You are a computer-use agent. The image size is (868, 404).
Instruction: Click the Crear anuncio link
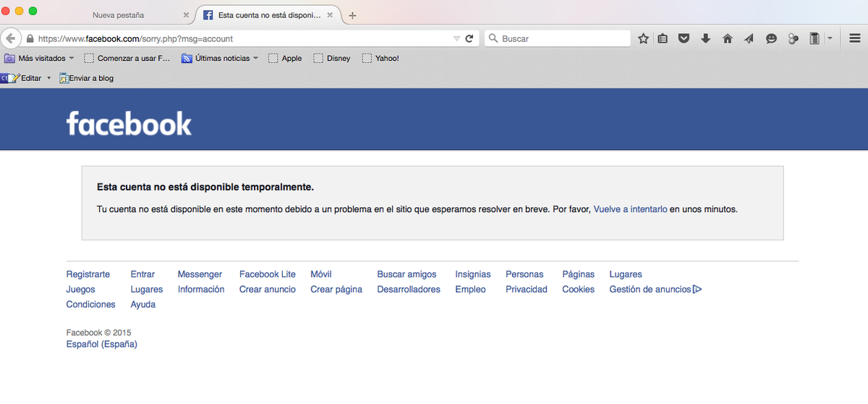(x=268, y=289)
